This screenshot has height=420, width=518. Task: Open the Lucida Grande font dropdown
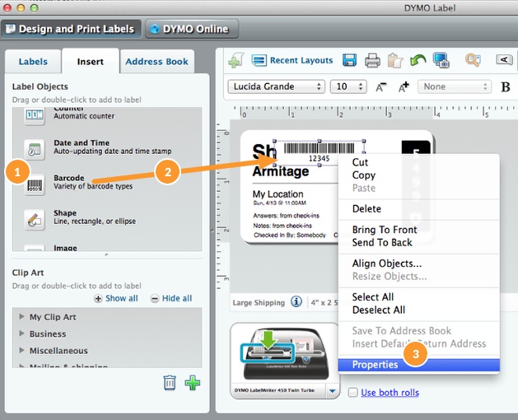276,86
